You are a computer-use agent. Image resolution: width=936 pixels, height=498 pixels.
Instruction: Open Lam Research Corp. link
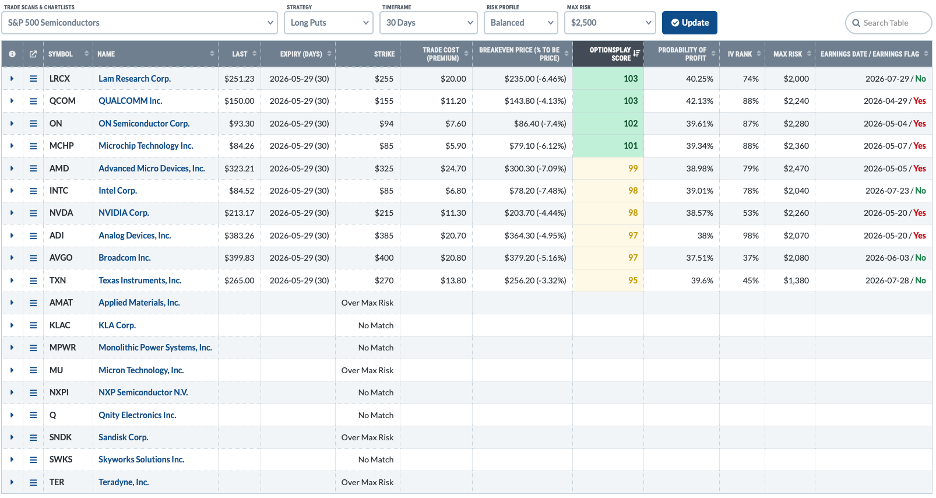(x=134, y=79)
